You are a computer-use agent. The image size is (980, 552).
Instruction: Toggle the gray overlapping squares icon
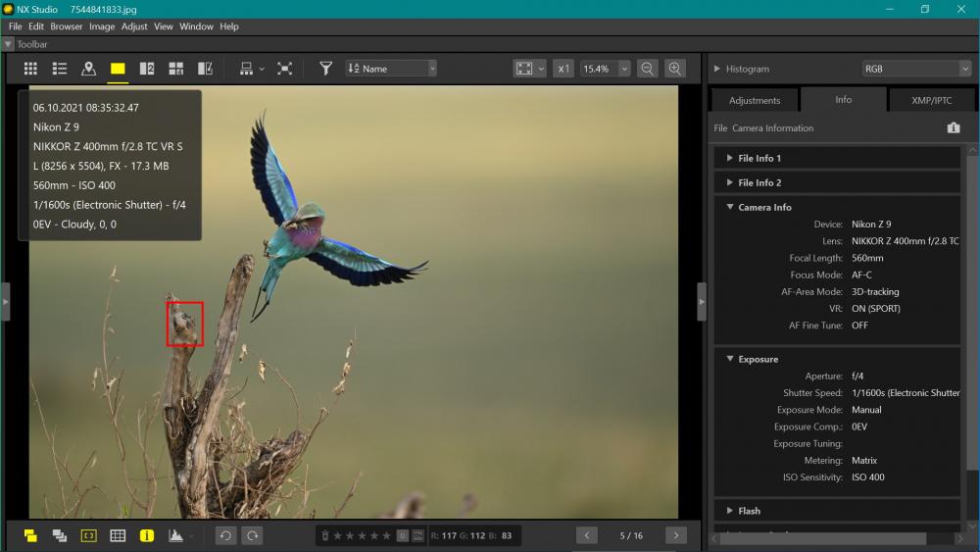point(60,535)
